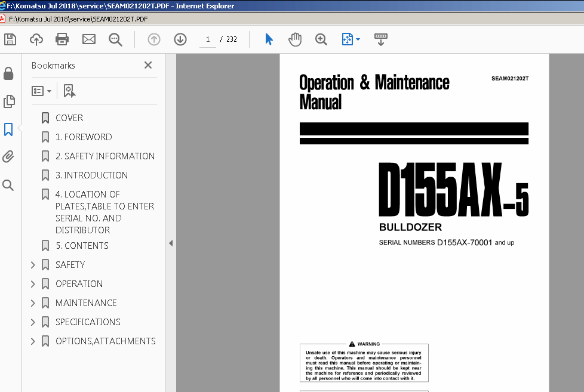Upload document to cloud
Screen dimensions: 584x392
point(36,39)
